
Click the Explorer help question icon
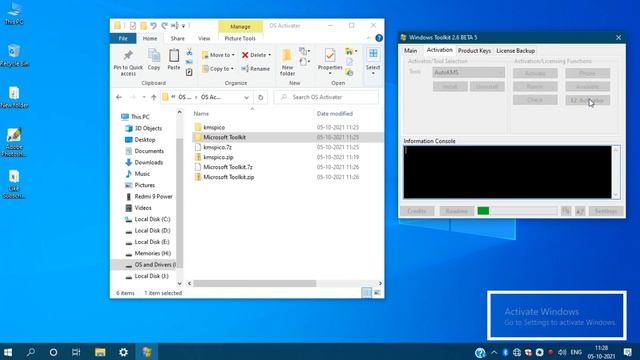click(379, 38)
